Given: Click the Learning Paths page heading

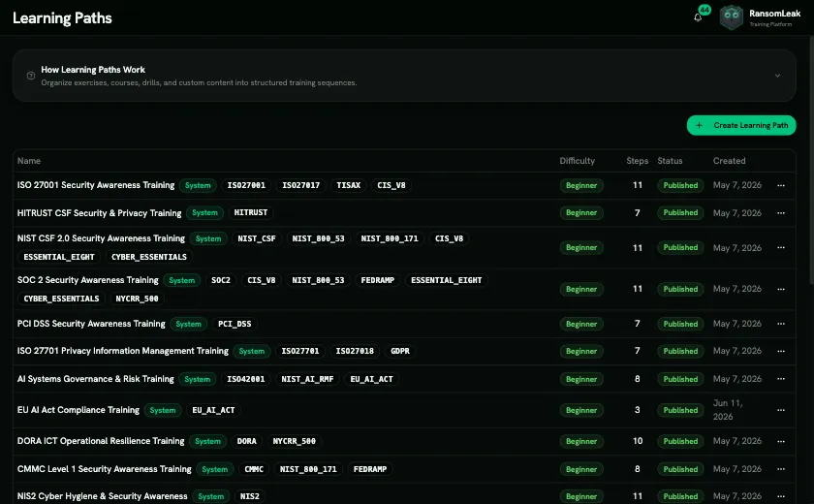Looking at the screenshot, I should point(62,18).
